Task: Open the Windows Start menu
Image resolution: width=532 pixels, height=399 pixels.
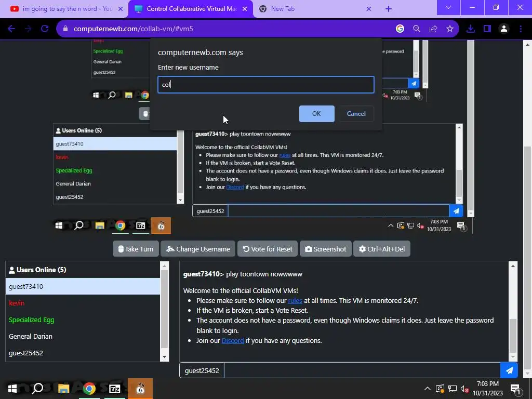Action: (x=12, y=389)
